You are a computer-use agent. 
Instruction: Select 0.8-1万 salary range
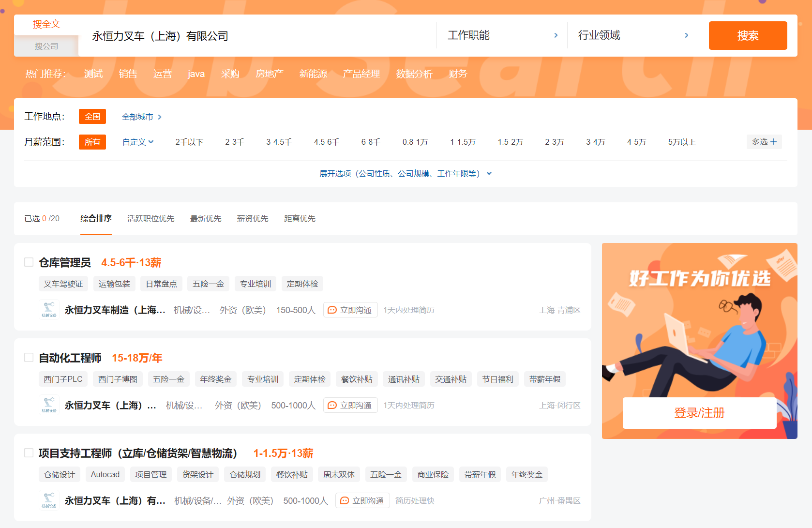[415, 142]
